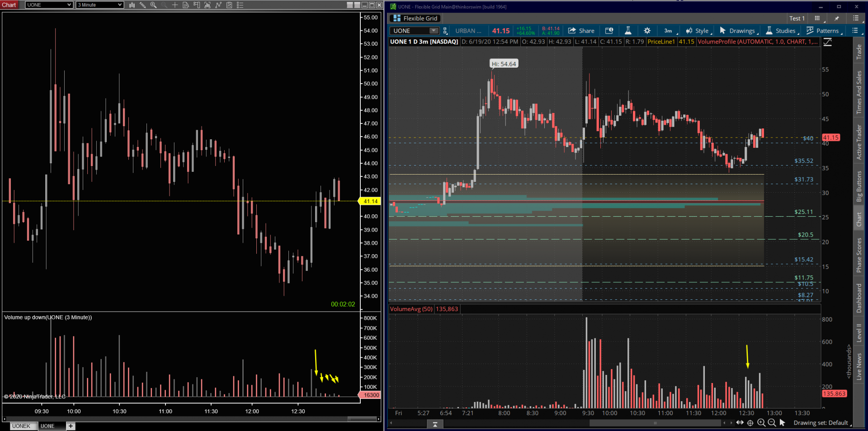The height and width of the screenshot is (431, 868).
Task: Open the NinjaTrader chart trader icon
Action: [x=197, y=5]
